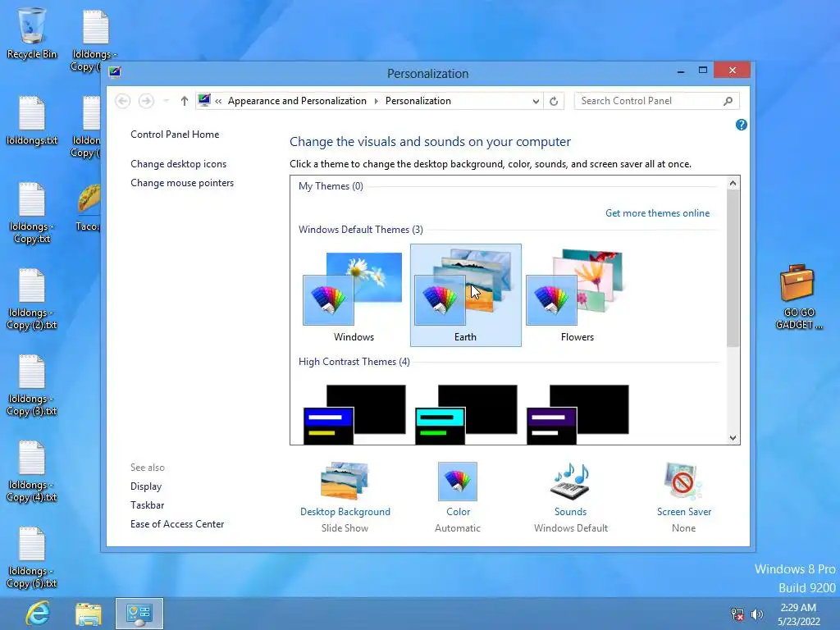Click the High Contrast Themes (4) header
840x630 pixels.
354,362
